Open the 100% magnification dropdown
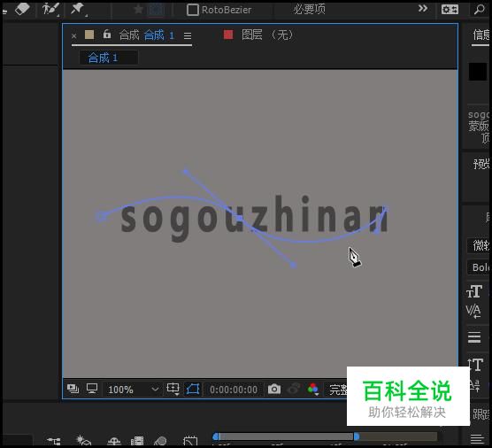 133,390
